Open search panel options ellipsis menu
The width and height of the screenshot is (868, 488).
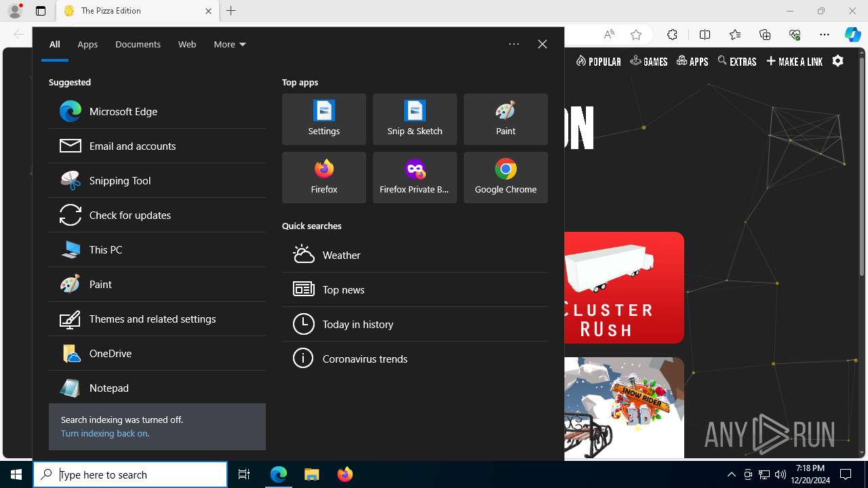(514, 44)
